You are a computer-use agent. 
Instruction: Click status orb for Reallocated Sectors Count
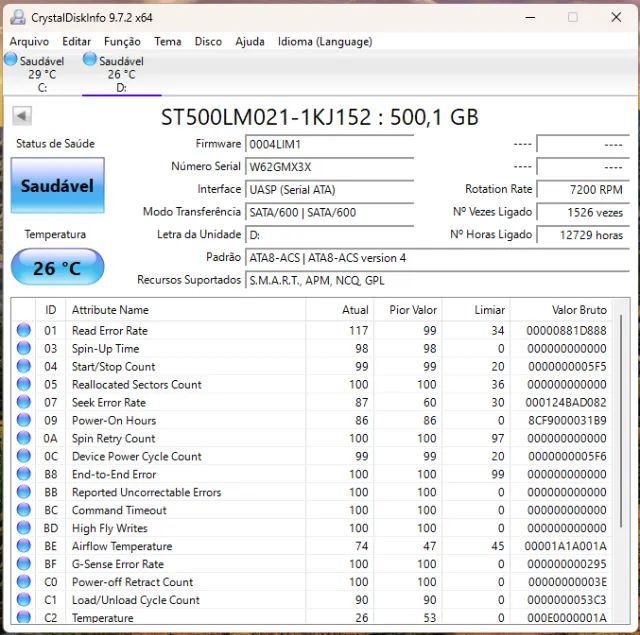[x=24, y=384]
